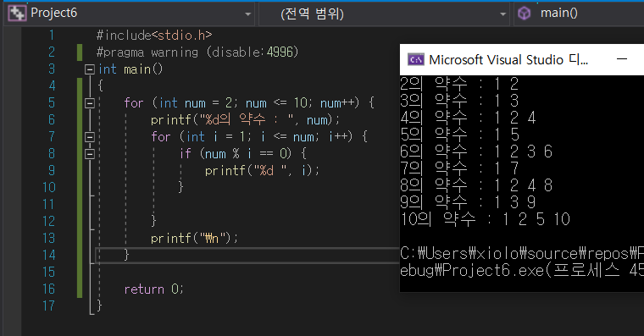The width and height of the screenshot is (644, 336).
Task: Click the console output line '8의 약수 : 1 2 4 8'
Action: [x=476, y=185]
